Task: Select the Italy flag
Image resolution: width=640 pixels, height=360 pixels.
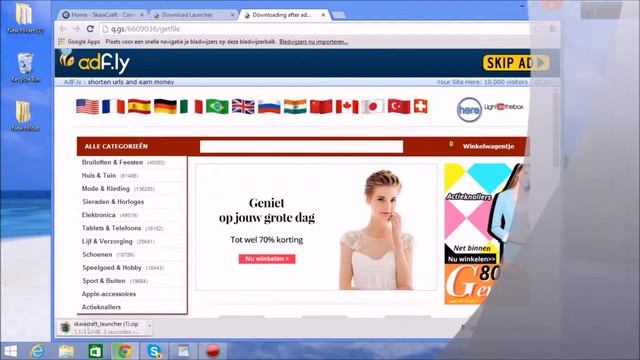Action: click(191, 107)
